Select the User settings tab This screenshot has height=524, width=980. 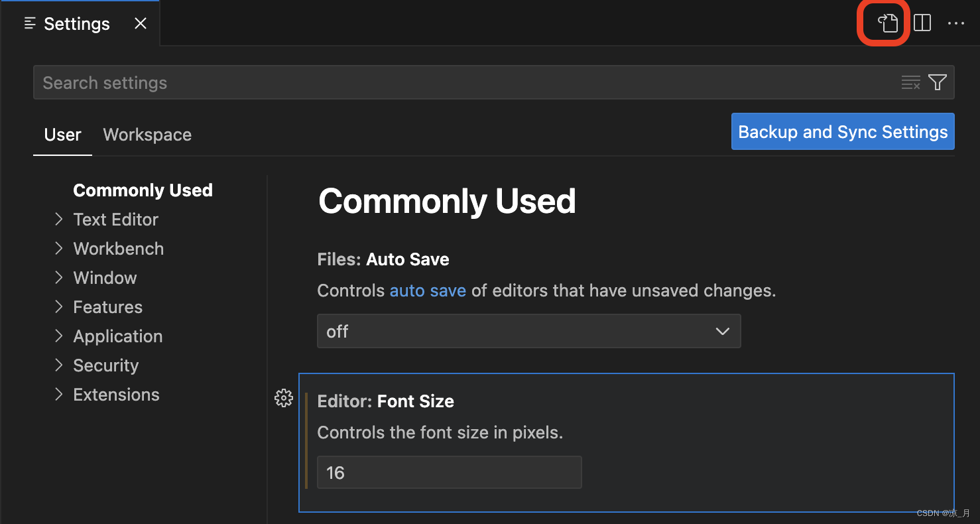point(62,135)
